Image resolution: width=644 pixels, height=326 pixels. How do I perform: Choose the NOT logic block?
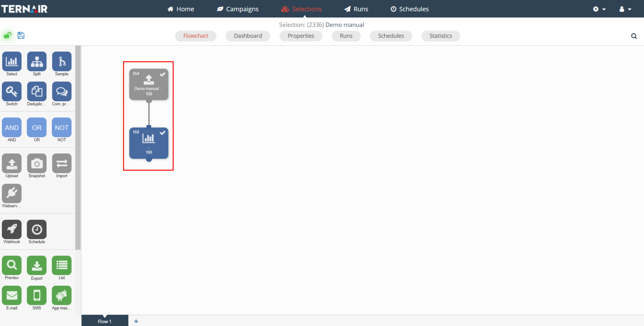[62, 127]
